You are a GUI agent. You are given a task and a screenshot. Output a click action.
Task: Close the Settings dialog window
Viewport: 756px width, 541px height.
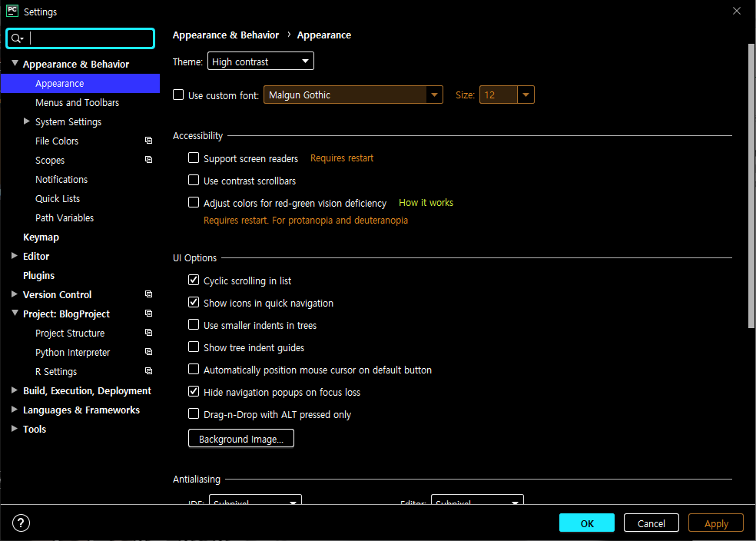pyautogui.click(x=736, y=11)
